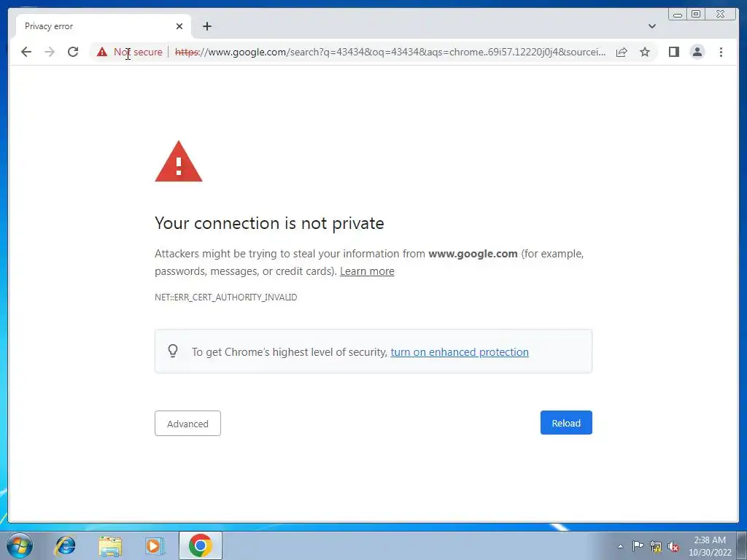Open the profile avatar menu
Image resolution: width=747 pixels, height=560 pixels.
pos(697,52)
